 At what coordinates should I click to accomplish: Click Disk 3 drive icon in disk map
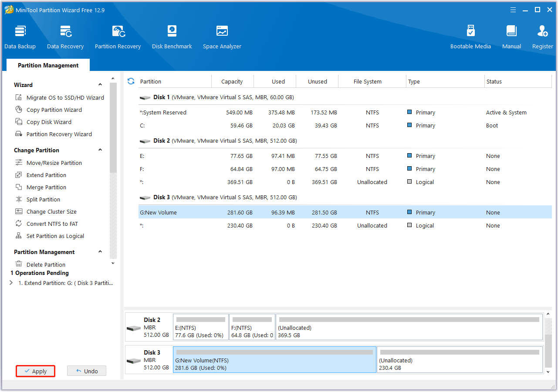[134, 361]
